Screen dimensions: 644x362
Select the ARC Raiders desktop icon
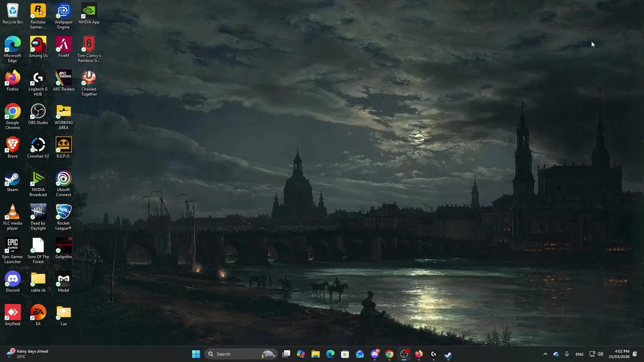(63, 81)
